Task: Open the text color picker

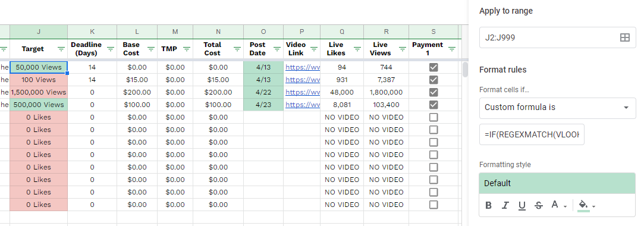Action: [558, 205]
